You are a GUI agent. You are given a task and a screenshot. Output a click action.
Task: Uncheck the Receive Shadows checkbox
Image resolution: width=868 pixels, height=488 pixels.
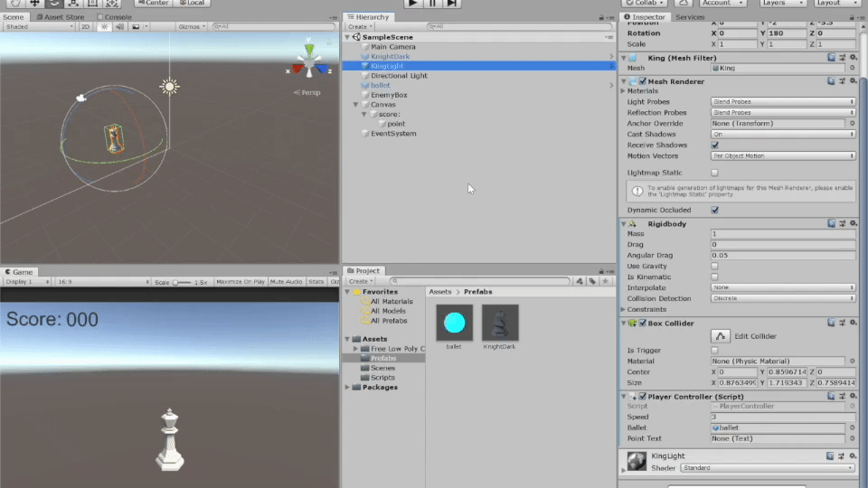715,145
